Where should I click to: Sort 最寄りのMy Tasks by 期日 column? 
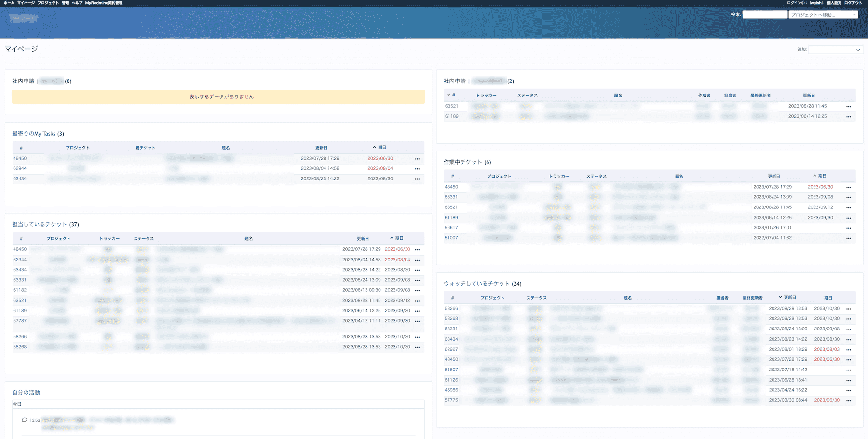coord(381,147)
